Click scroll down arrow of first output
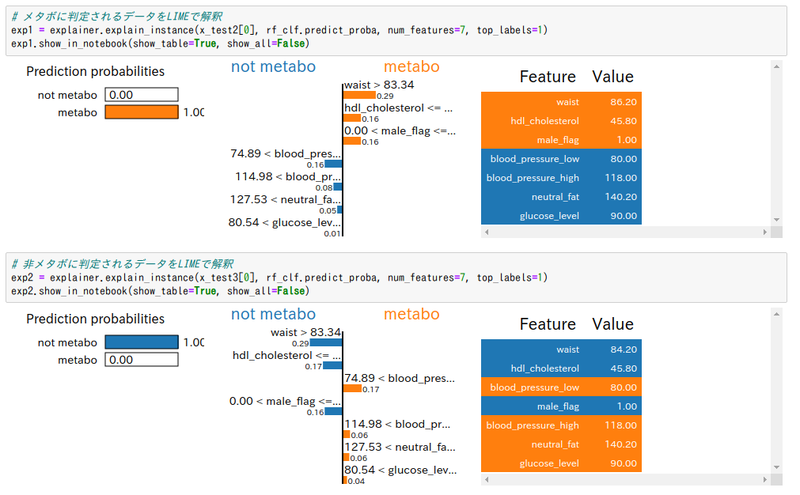 click(776, 220)
